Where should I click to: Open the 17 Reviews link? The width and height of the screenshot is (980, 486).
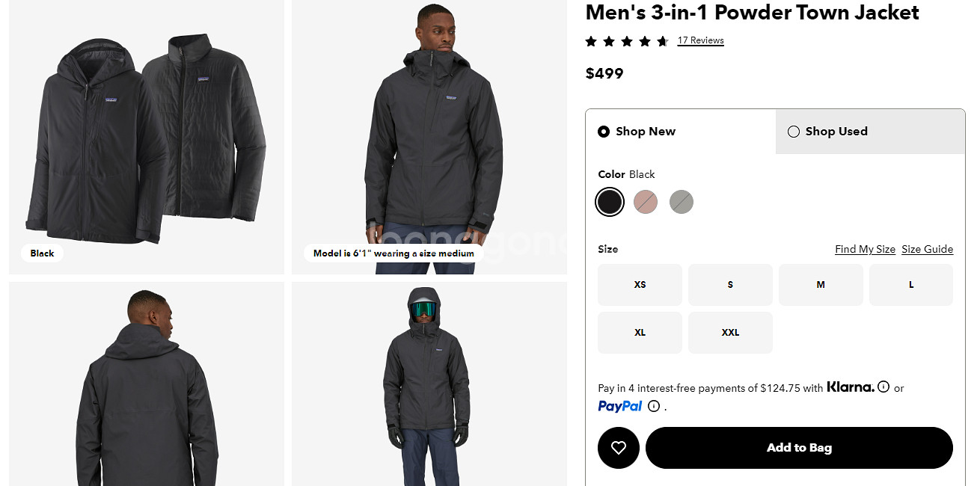[x=700, y=40]
